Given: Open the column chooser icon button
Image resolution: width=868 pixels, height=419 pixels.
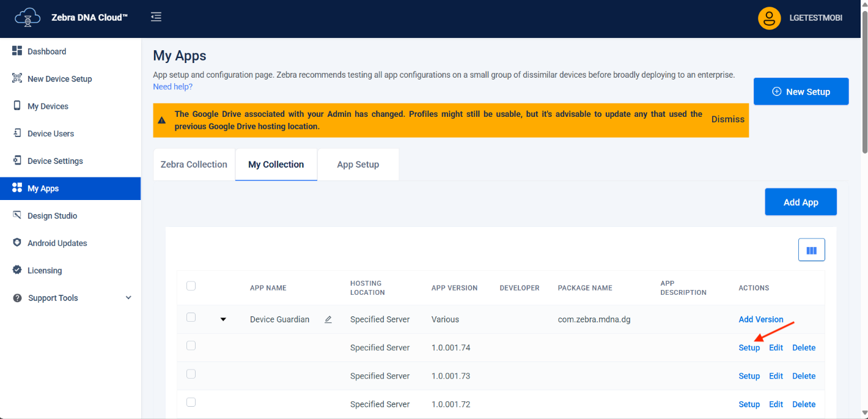Looking at the screenshot, I should coord(811,250).
